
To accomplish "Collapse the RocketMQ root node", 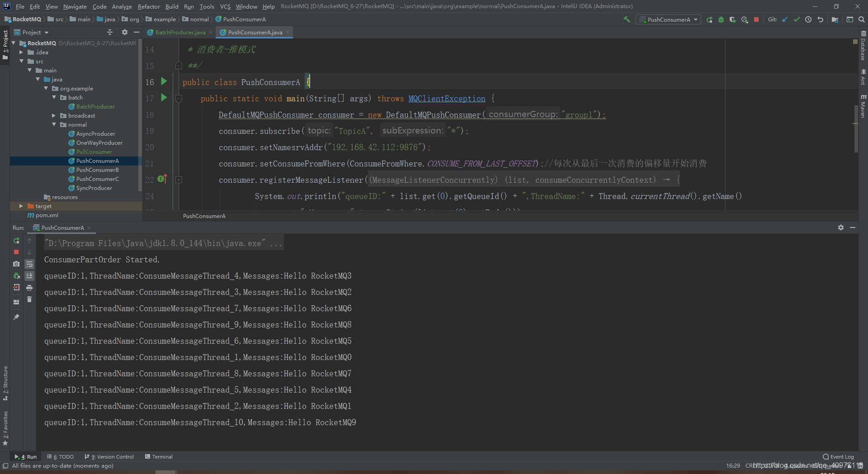I will coord(14,43).
